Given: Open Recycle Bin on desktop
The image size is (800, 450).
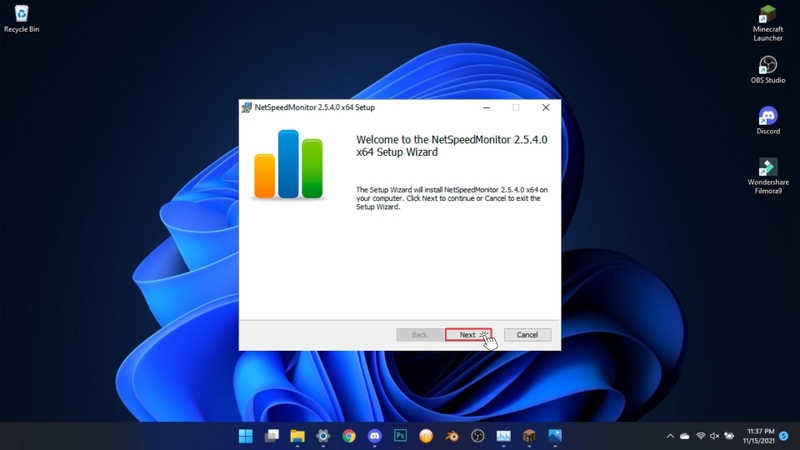Looking at the screenshot, I should (x=21, y=19).
